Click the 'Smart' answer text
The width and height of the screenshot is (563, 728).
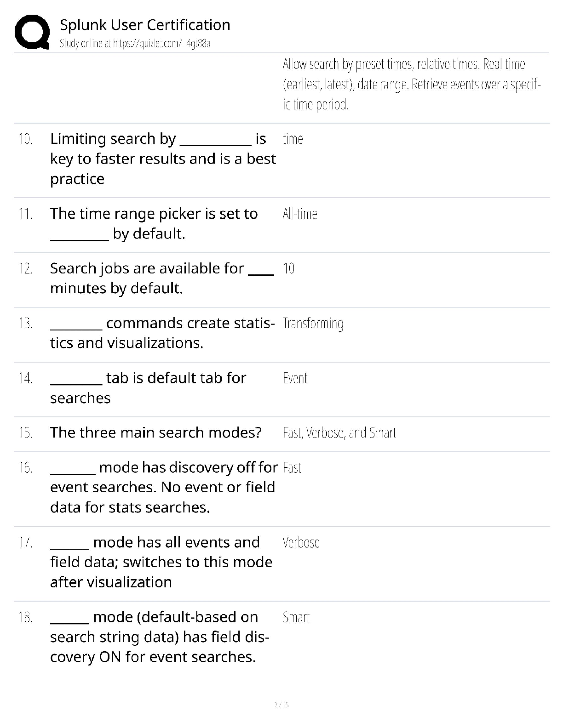point(296,617)
